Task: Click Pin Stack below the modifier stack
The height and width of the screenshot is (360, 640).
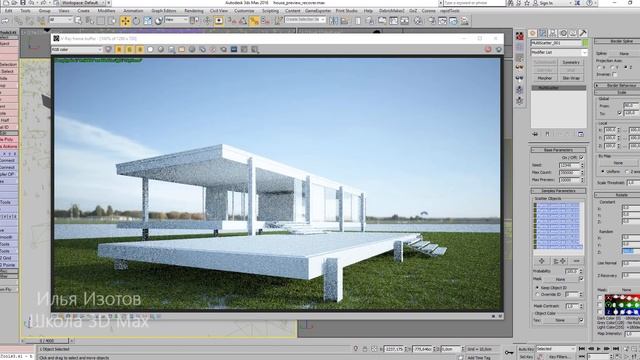Action: click(535, 134)
